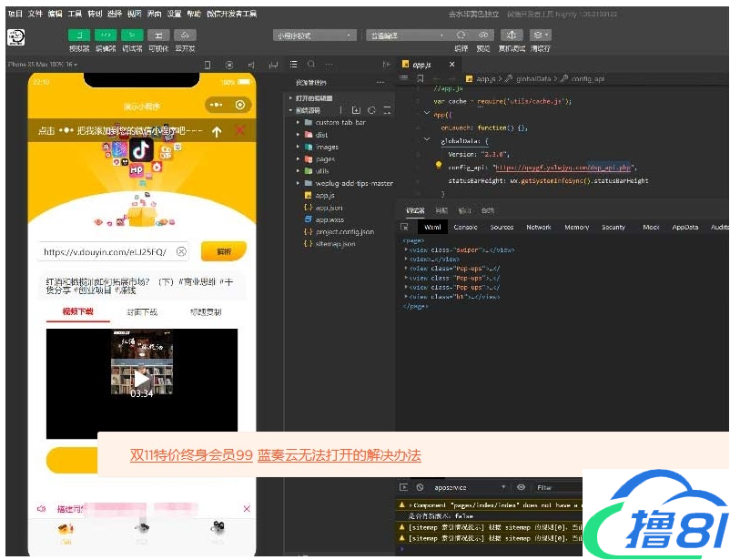Viewport: 730px width, 560px height.
Task: Close the red X on add-tips banner
Action: pos(240,131)
